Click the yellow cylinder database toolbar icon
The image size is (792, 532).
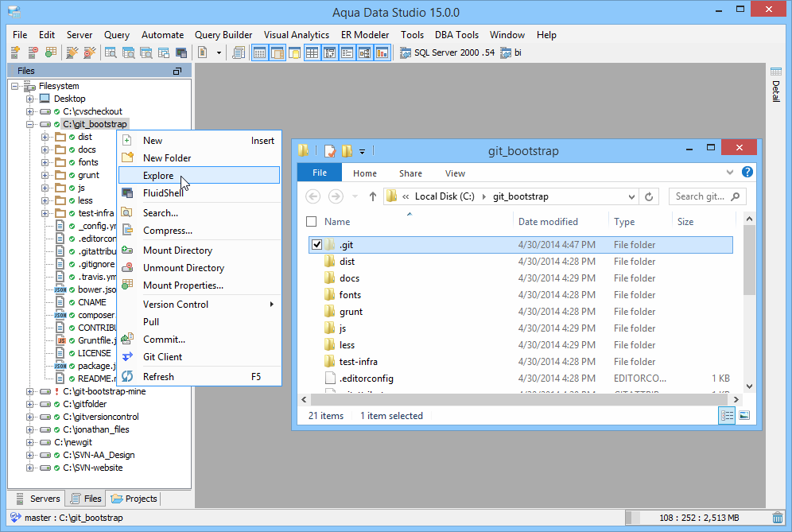click(294, 52)
